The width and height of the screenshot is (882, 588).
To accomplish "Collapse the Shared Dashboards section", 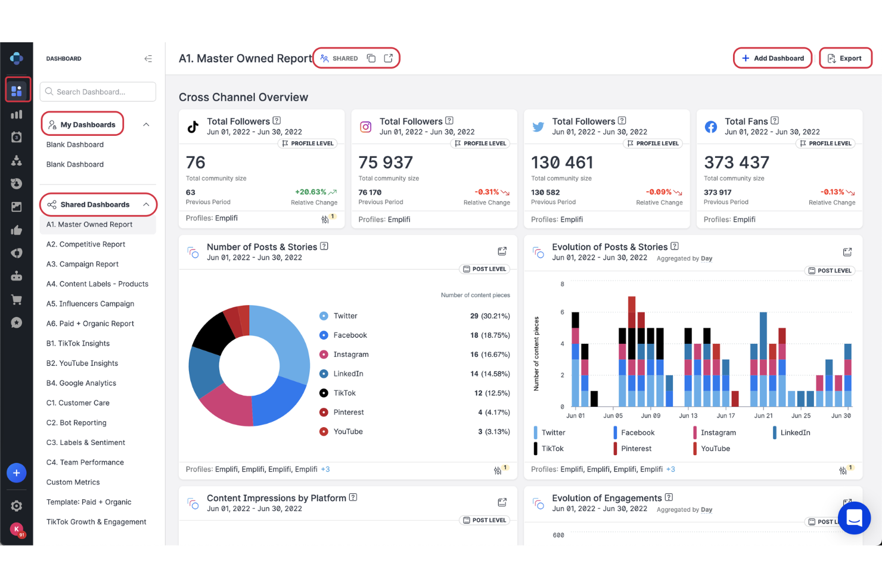I will (x=147, y=204).
